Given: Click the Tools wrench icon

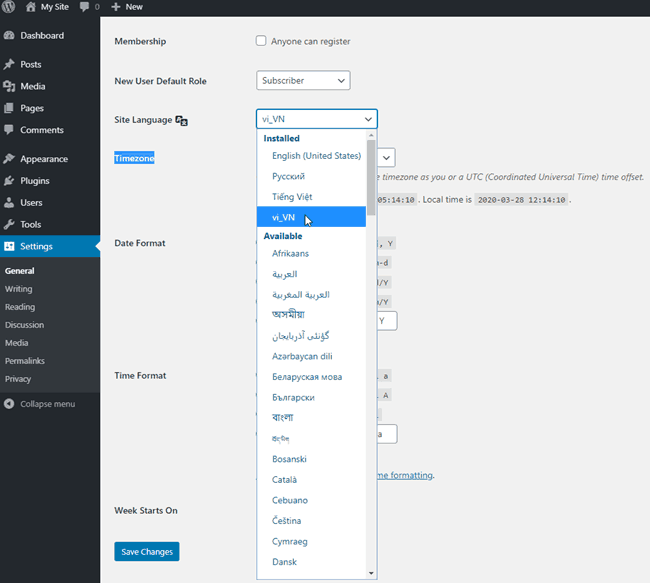Looking at the screenshot, I should (9, 225).
